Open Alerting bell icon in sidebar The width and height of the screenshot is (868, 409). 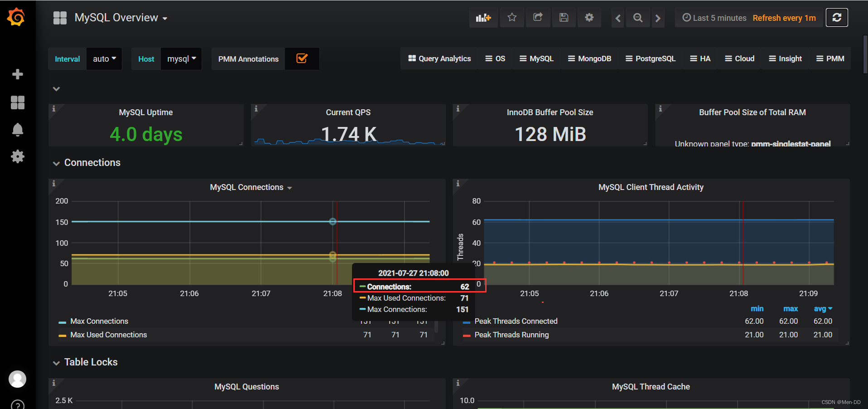18,130
